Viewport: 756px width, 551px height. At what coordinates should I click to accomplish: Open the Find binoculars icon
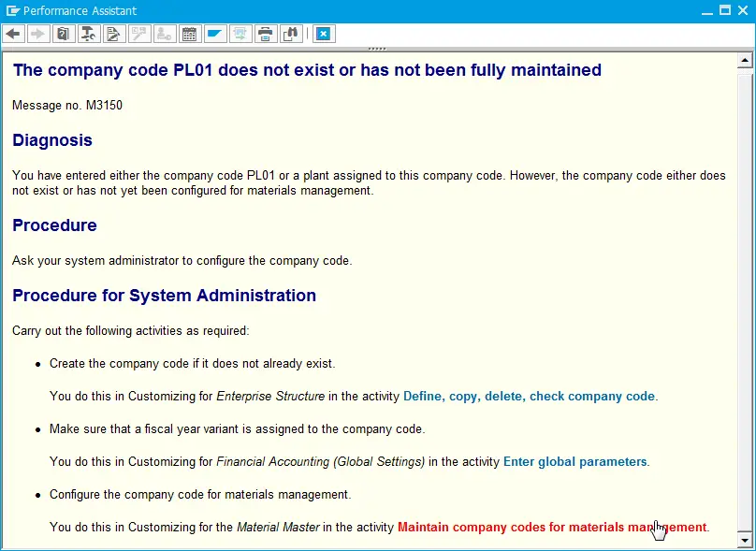click(291, 35)
